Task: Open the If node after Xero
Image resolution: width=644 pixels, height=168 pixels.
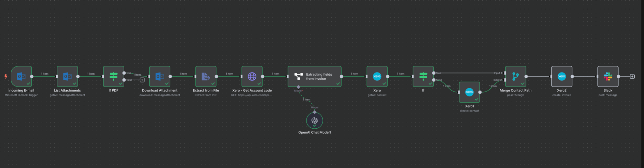Action: [x=423, y=76]
